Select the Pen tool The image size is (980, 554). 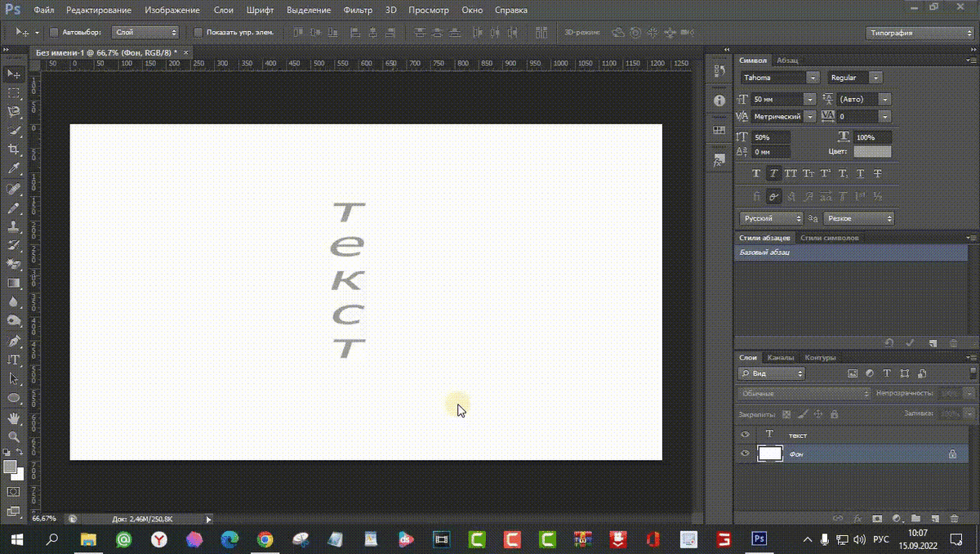(14, 340)
